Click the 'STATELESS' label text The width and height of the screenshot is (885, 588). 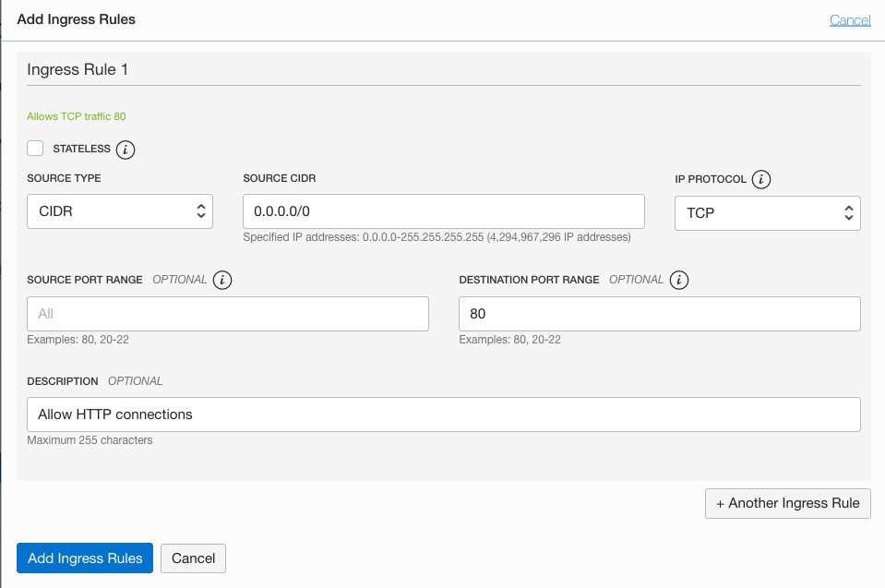coord(82,149)
